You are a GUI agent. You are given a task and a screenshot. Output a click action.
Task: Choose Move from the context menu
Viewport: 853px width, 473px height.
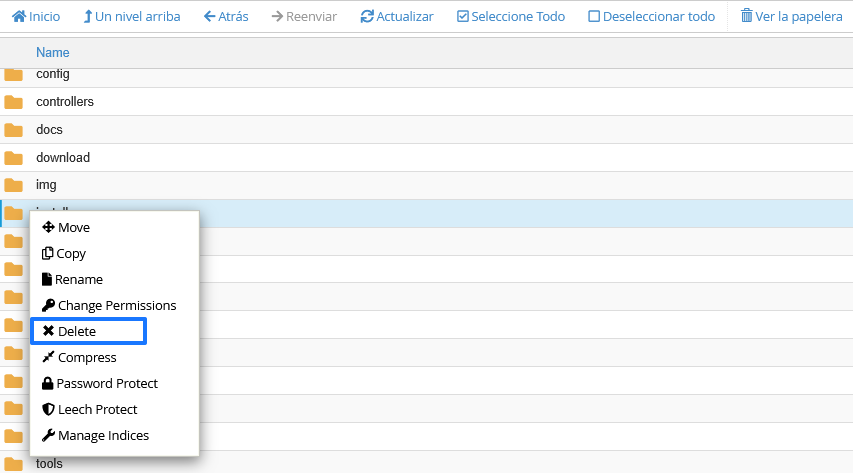(x=66, y=228)
